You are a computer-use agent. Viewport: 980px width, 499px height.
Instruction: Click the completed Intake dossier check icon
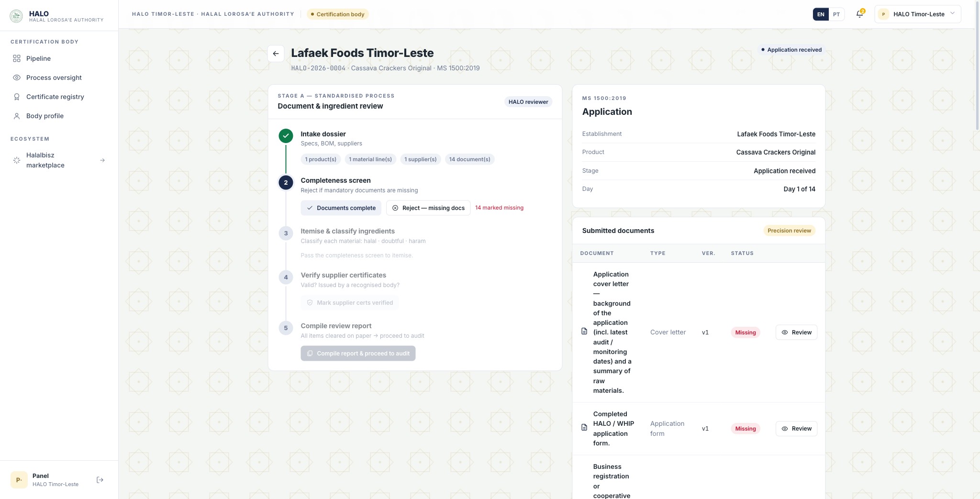click(x=286, y=136)
